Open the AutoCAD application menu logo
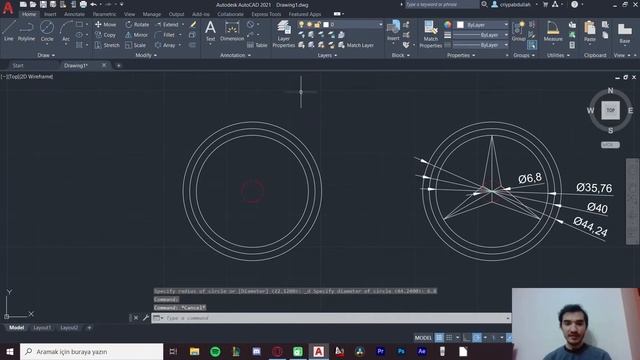 [7, 7]
